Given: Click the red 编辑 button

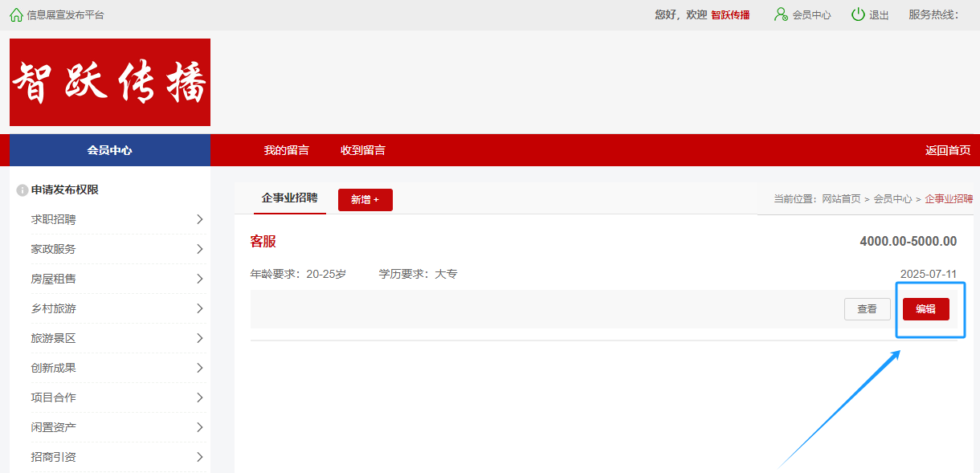Looking at the screenshot, I should coord(926,309).
